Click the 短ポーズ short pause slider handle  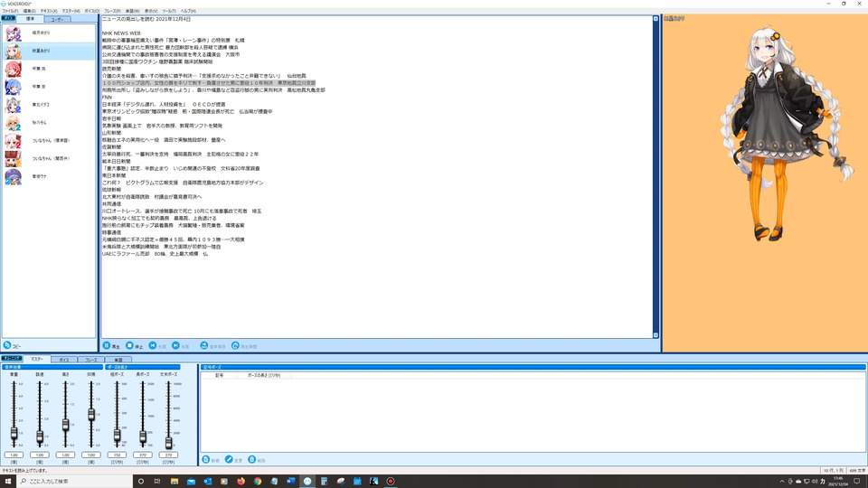tap(117, 436)
